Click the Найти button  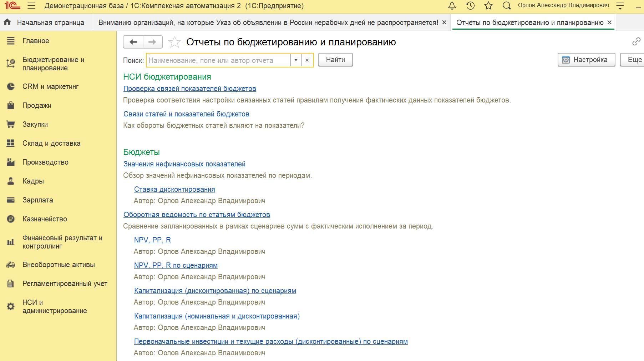pyautogui.click(x=335, y=60)
